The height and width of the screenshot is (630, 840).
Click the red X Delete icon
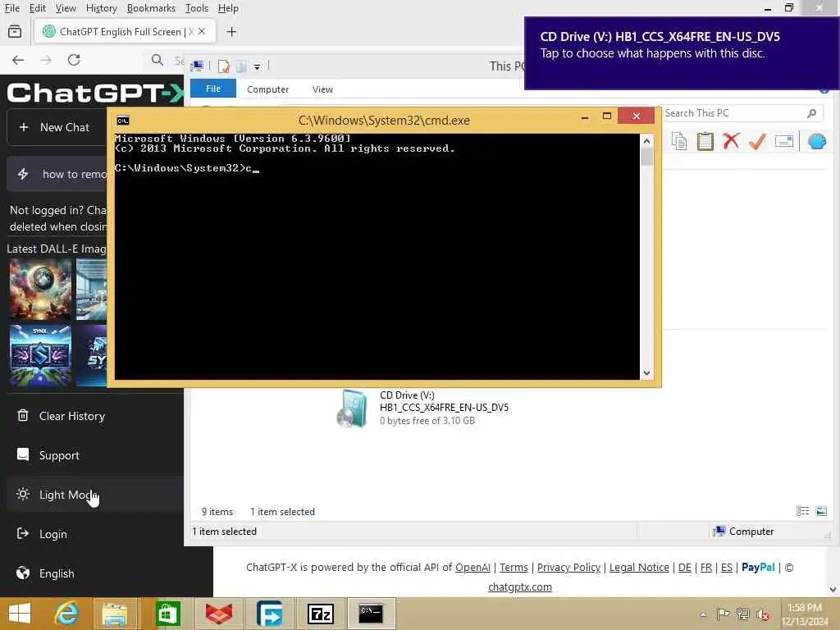click(731, 141)
